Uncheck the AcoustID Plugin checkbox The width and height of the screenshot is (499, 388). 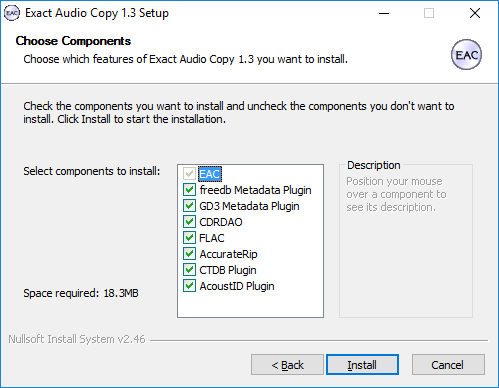(x=189, y=286)
